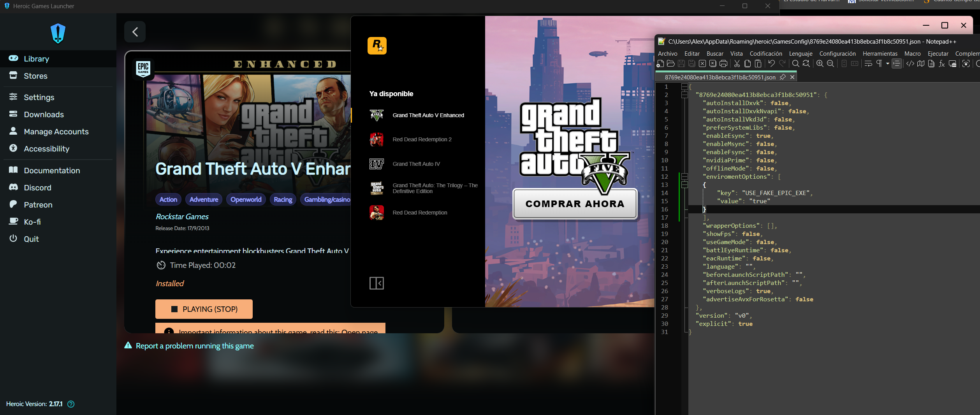The height and width of the screenshot is (415, 980).
Task: Open the Configuración menu in Notepad++
Action: tap(837, 54)
